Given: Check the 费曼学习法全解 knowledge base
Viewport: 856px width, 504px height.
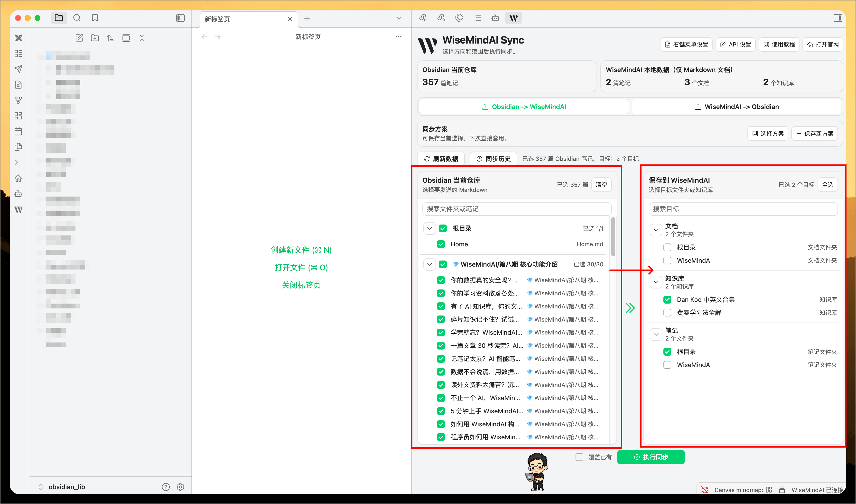Looking at the screenshot, I should coord(667,313).
